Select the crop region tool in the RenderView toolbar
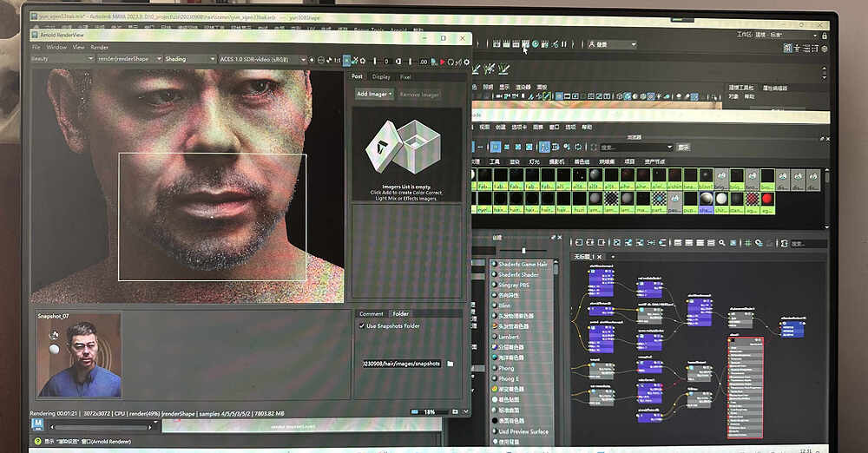868x453 pixels. (x=346, y=60)
